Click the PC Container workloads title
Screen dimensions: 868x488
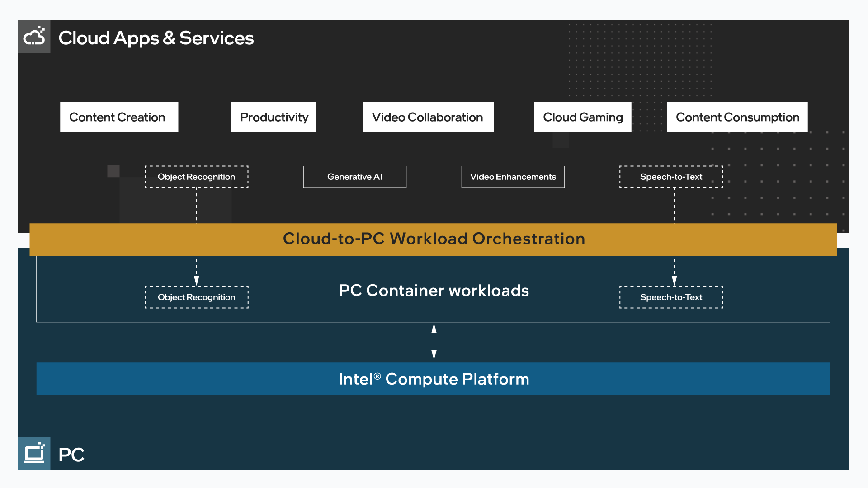[434, 291]
